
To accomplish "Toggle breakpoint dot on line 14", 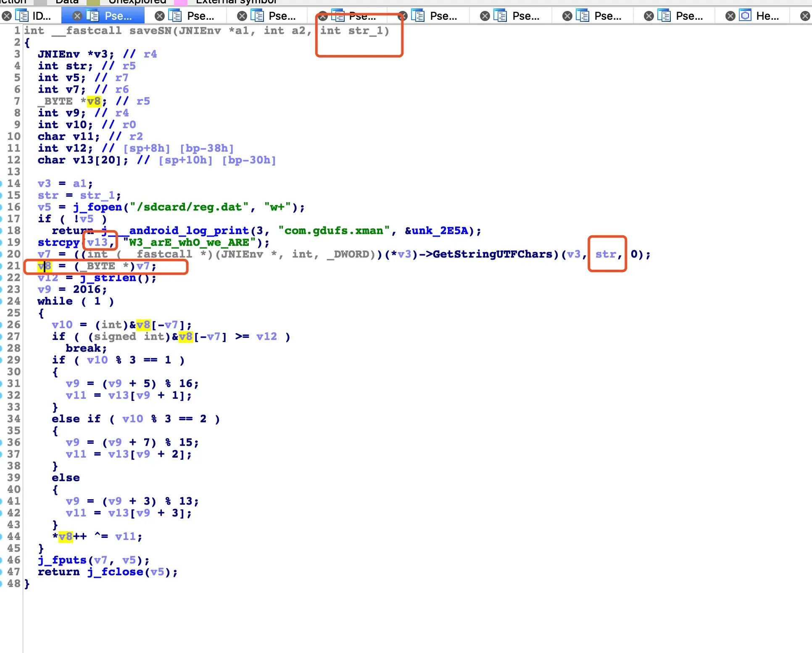I will click(1, 184).
